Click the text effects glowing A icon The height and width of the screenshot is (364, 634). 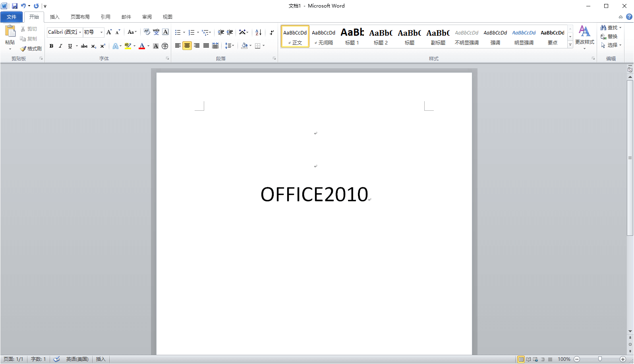coord(115,46)
